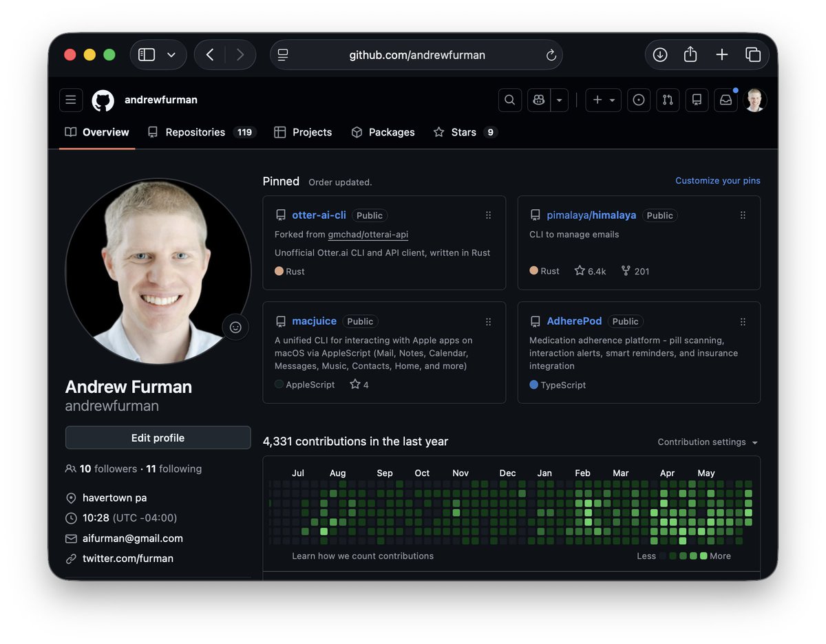This screenshot has width=826, height=644.
Task: Click the github.com/andrewfurman address bar
Action: 416,55
